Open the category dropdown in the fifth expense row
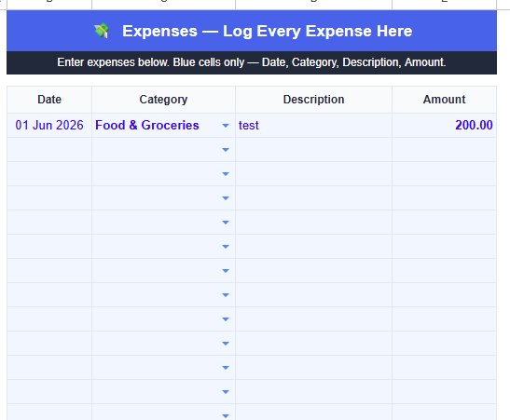 click(226, 223)
